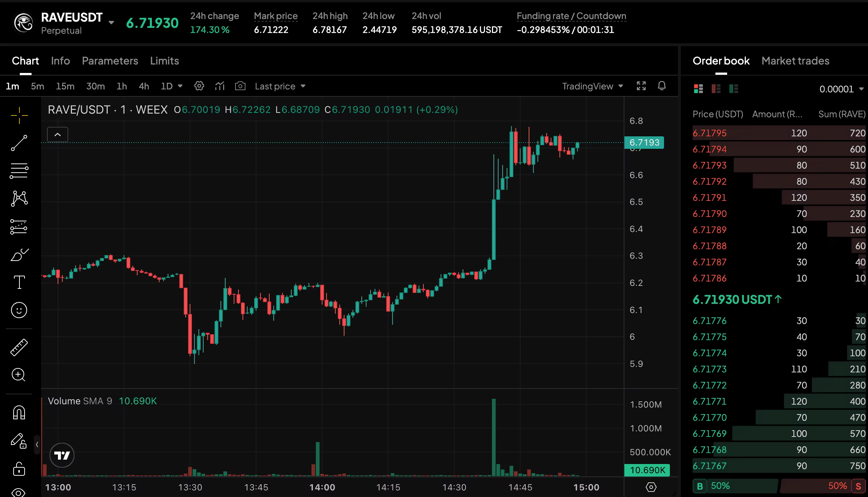Select the 4h timeframe
Viewport: 868px width, 497px height.
[x=144, y=86]
